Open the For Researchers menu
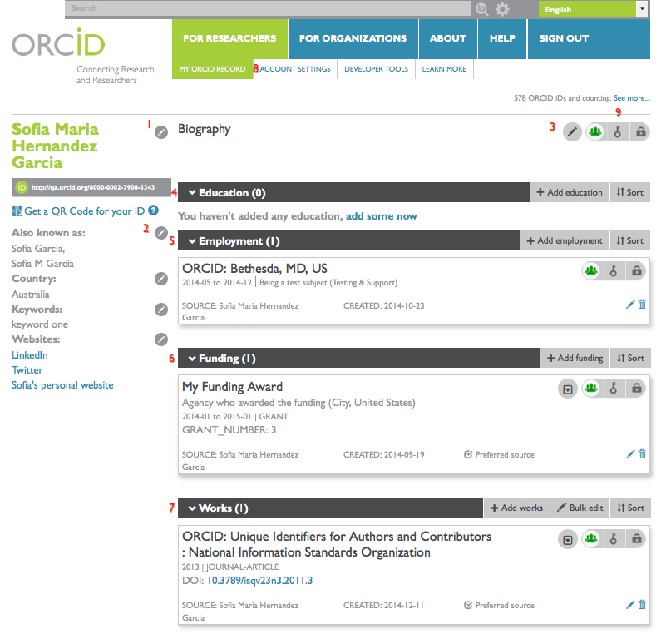This screenshot has width=666, height=644. pyautogui.click(x=229, y=38)
